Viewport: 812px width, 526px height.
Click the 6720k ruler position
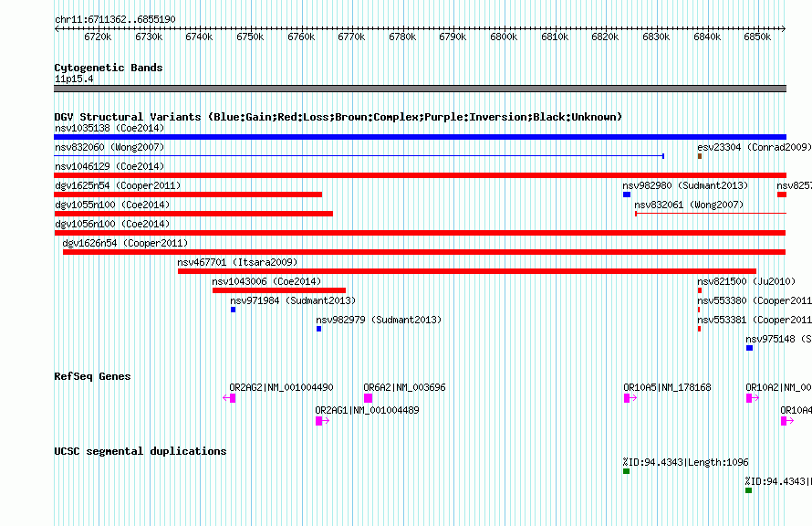click(98, 37)
